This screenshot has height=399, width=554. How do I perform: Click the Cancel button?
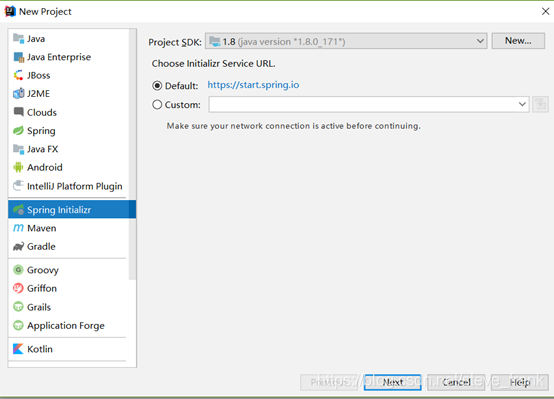(x=456, y=382)
